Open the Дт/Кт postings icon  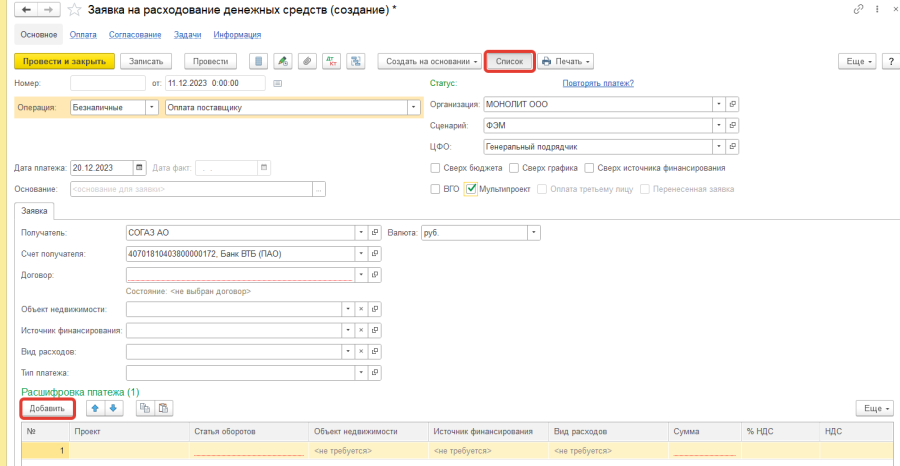click(x=333, y=61)
